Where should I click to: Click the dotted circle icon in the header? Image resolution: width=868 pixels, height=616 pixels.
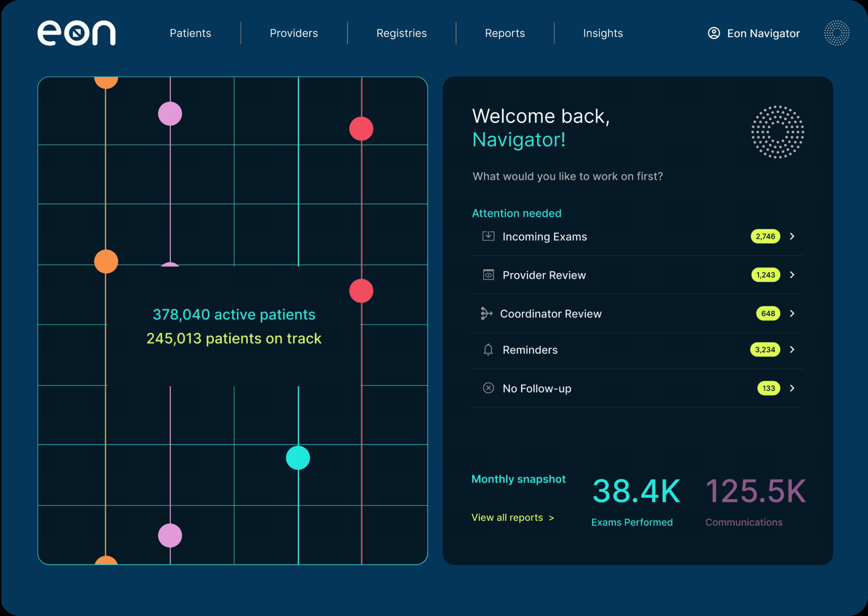click(837, 33)
